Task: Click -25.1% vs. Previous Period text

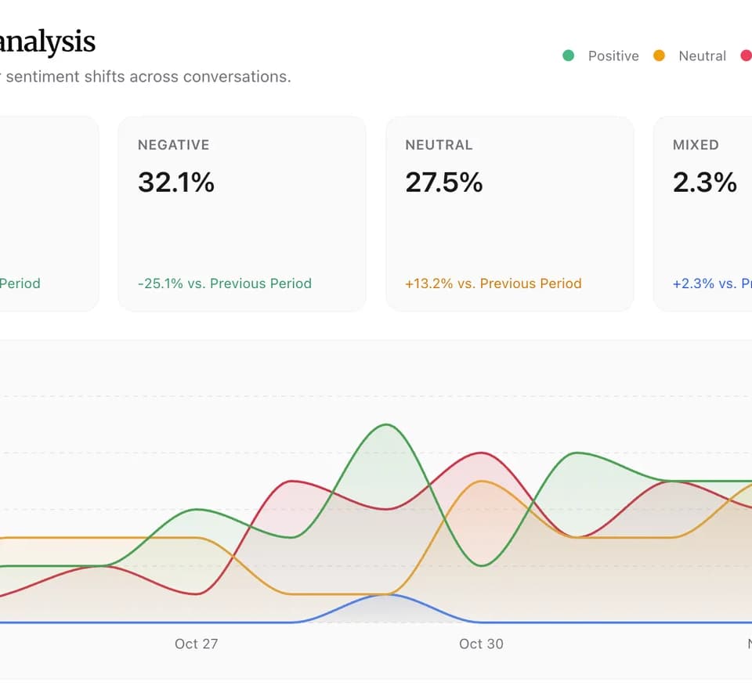Action: click(x=225, y=283)
